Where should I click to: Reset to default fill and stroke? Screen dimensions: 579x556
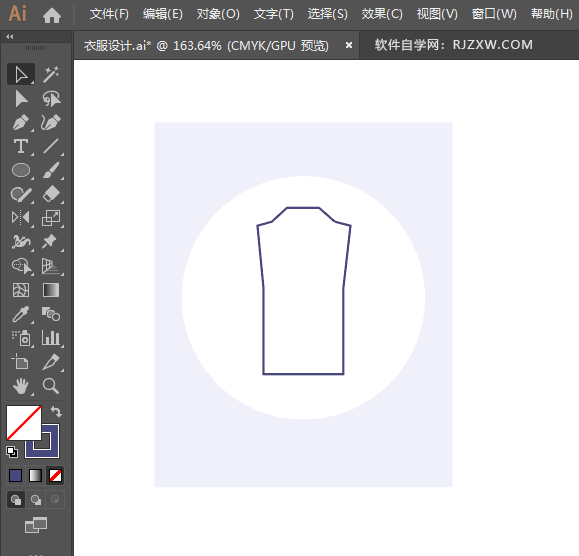pos(12,452)
